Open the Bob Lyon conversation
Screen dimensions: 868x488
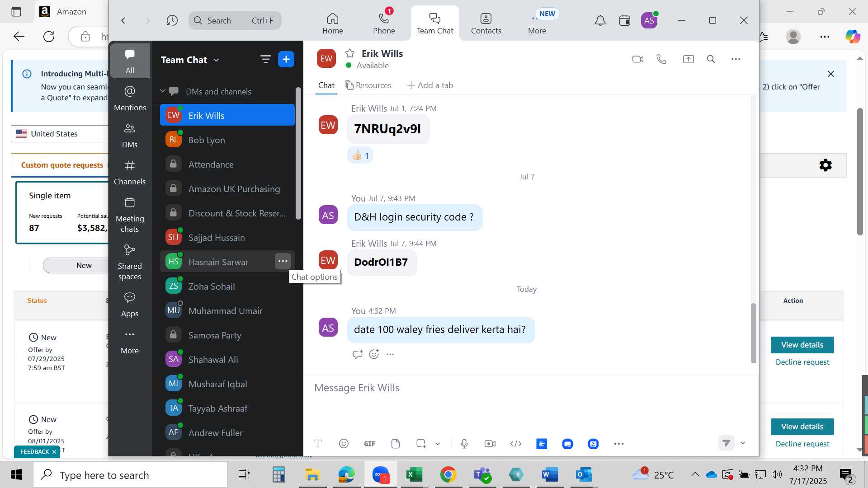click(x=227, y=140)
